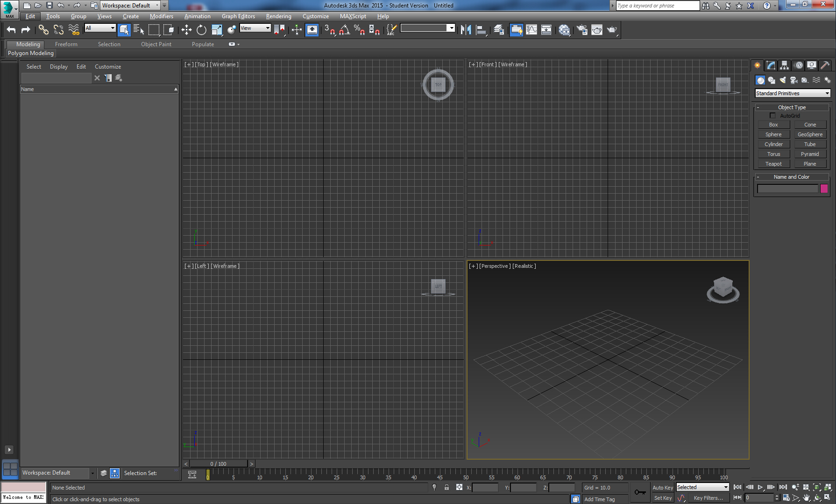Enable the AutoGrid checkbox
Viewport: 836px width, 504px height.
coord(772,116)
